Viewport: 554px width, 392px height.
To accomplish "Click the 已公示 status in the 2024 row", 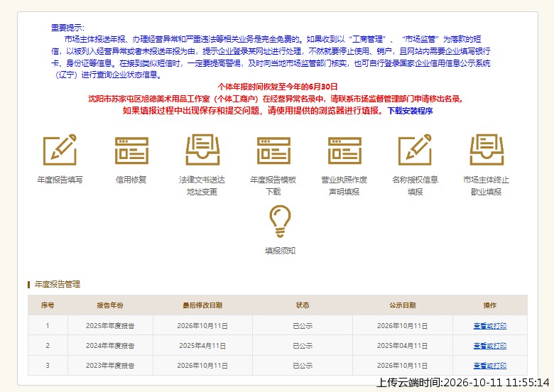I will (303, 345).
